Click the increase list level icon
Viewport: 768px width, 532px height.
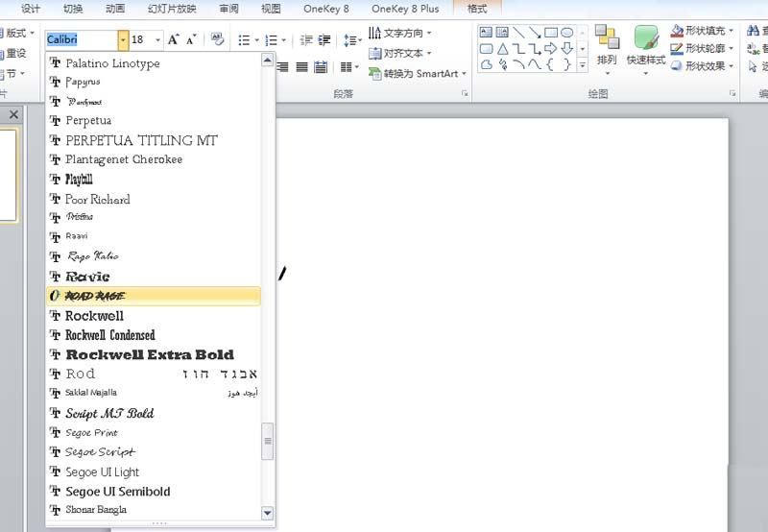point(324,40)
